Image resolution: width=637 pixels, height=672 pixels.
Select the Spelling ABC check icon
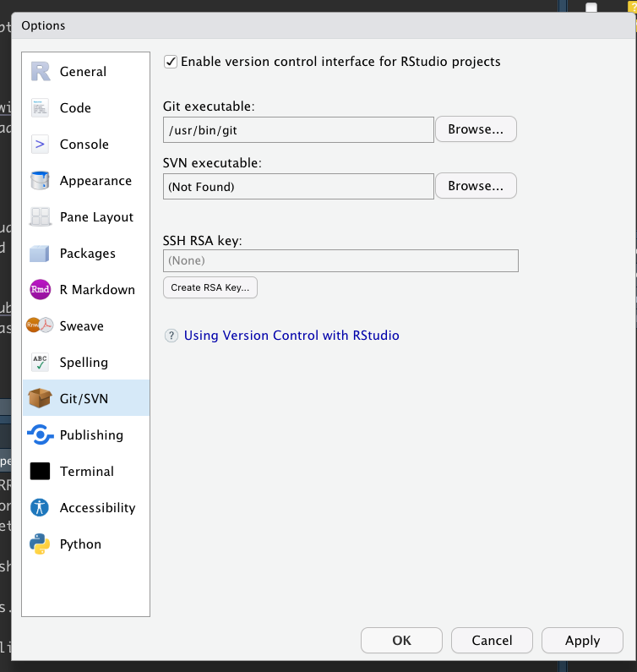point(40,363)
